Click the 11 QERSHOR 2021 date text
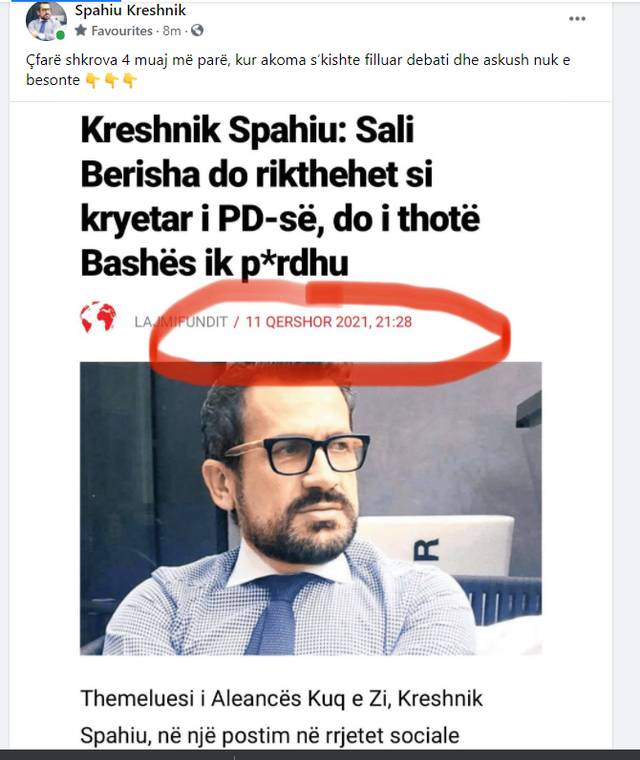640x760 pixels. click(x=329, y=322)
